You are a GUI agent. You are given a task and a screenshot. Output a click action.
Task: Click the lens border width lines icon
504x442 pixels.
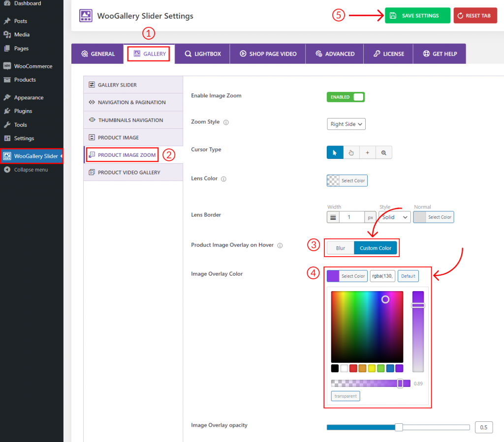(333, 217)
